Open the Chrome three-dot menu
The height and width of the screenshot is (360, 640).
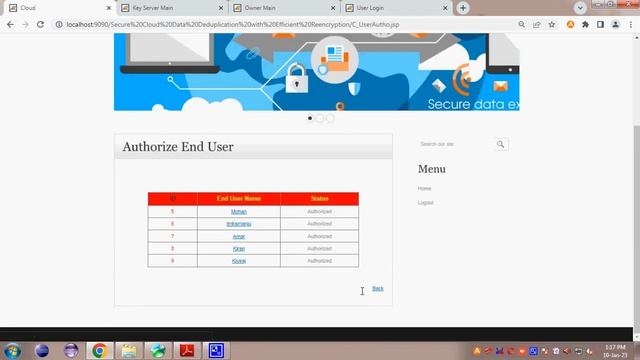(x=631, y=24)
